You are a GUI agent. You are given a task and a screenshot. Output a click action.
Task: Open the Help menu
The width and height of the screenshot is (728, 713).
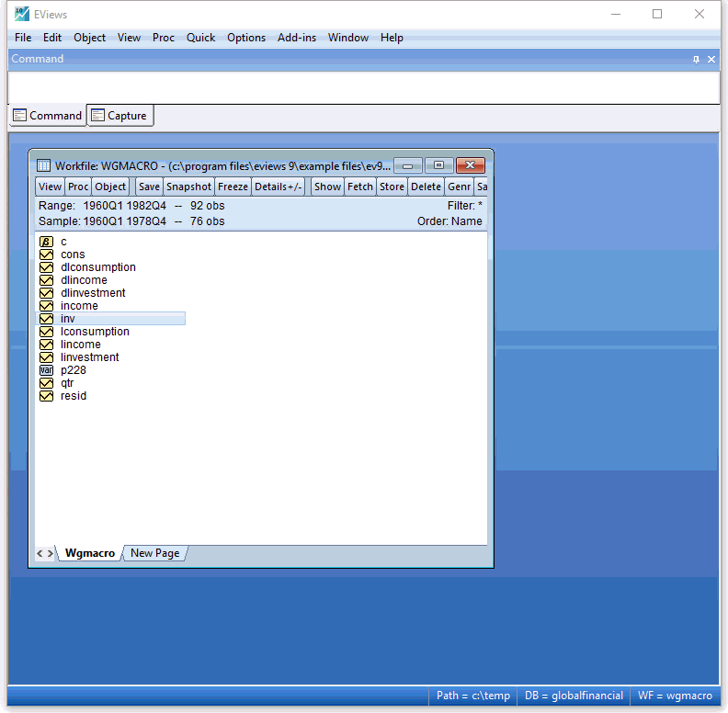(x=392, y=38)
